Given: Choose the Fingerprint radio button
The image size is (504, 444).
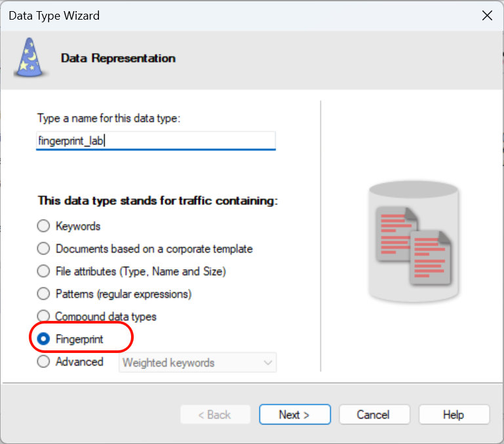Looking at the screenshot, I should click(43, 339).
